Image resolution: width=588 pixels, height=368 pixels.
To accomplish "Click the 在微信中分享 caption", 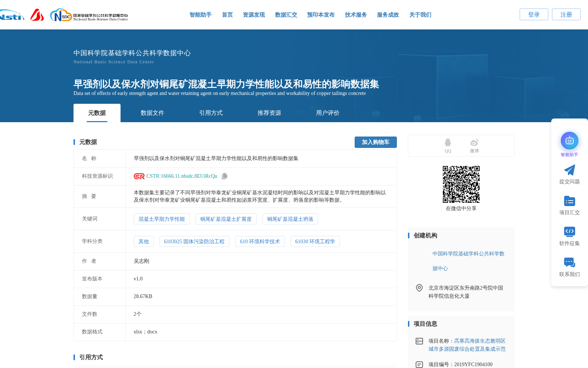I will tap(461, 209).
